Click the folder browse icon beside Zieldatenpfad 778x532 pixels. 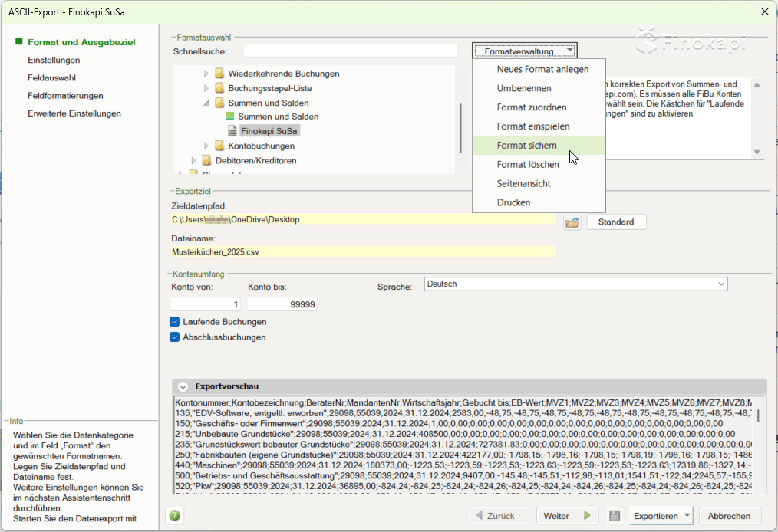tap(572, 222)
